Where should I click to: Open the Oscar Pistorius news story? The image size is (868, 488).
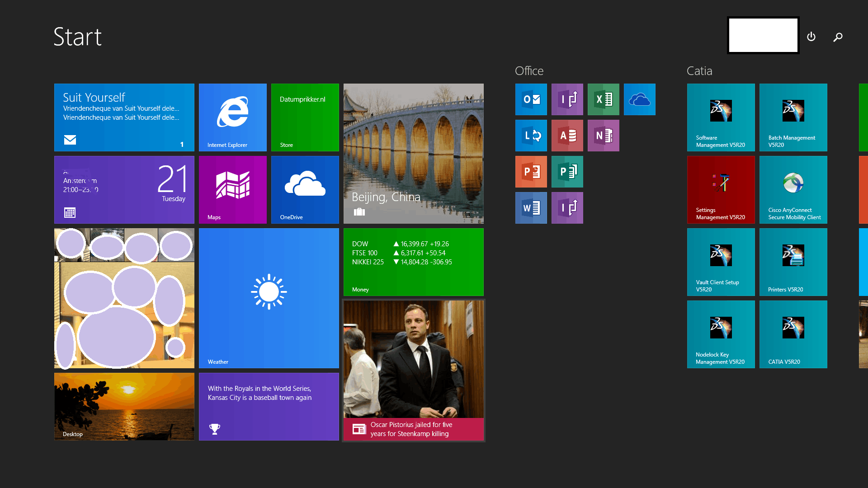click(413, 370)
